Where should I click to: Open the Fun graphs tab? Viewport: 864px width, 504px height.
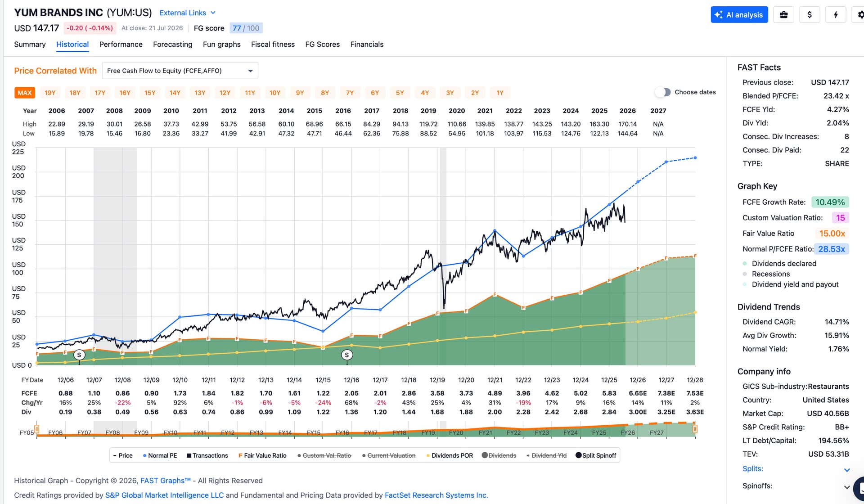[222, 45]
